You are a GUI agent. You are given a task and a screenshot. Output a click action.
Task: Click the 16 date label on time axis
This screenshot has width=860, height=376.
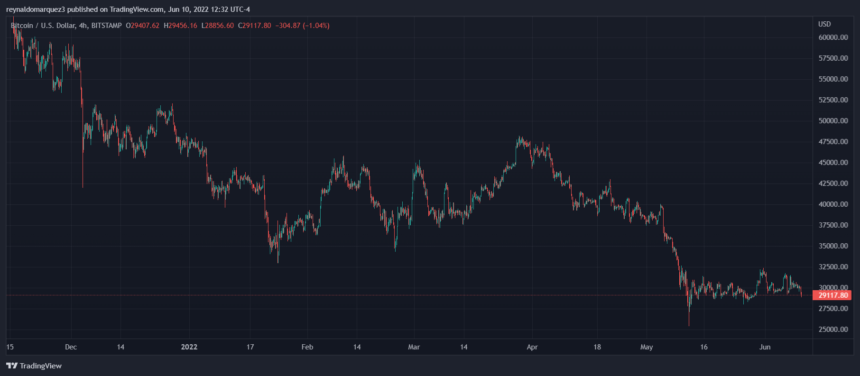[x=705, y=346]
